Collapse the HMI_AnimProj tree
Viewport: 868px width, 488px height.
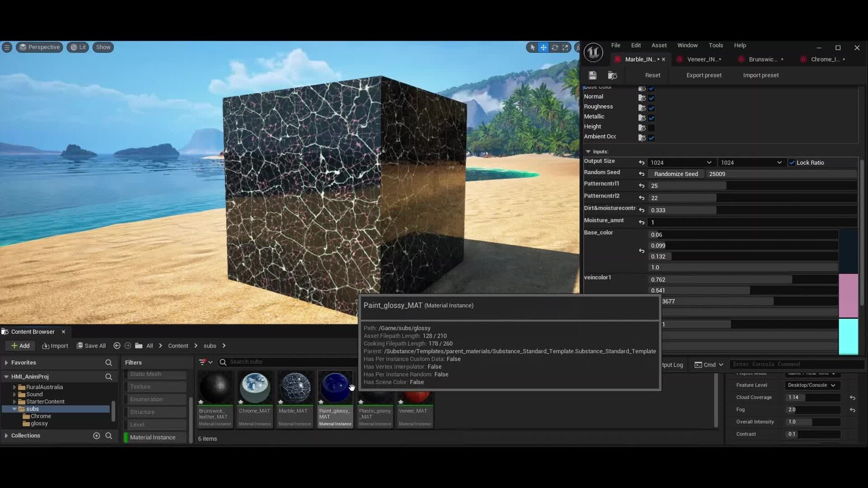[x=6, y=377]
